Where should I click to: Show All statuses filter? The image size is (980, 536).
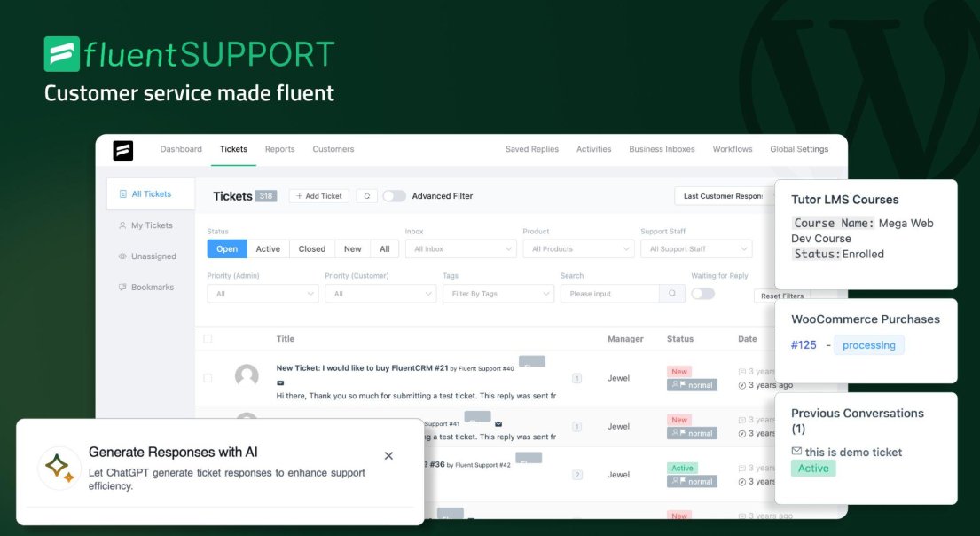tap(385, 249)
